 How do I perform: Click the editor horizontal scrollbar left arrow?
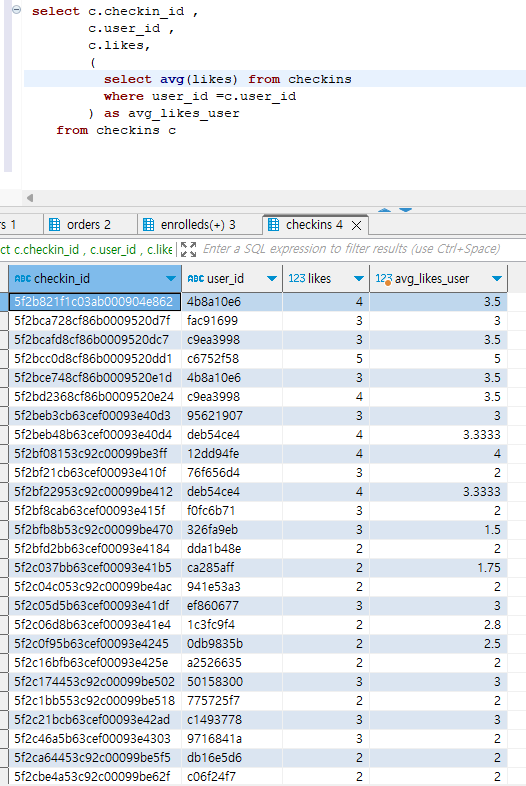tap(30, 198)
